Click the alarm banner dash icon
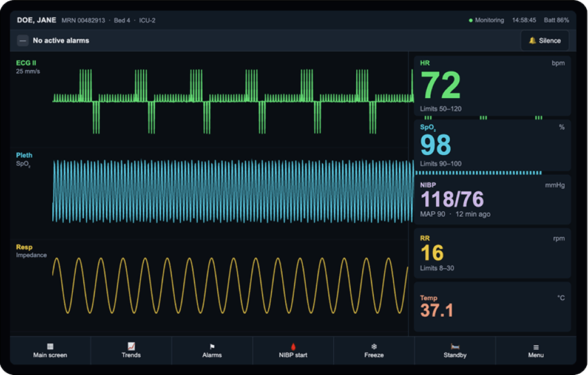 tap(23, 41)
